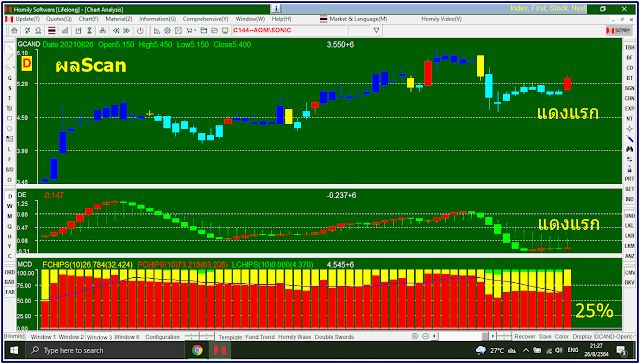
Task: Open the Material(Z) menu
Action: (119, 19)
